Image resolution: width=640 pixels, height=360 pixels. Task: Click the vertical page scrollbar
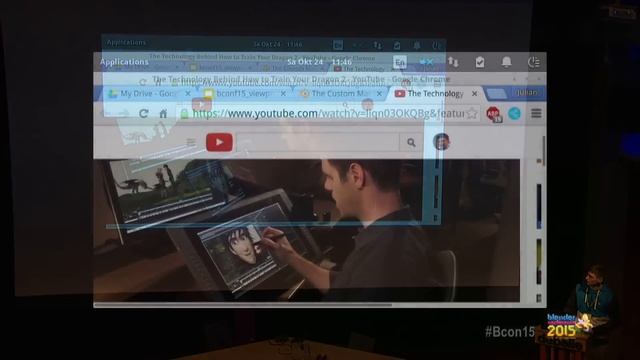point(544,151)
